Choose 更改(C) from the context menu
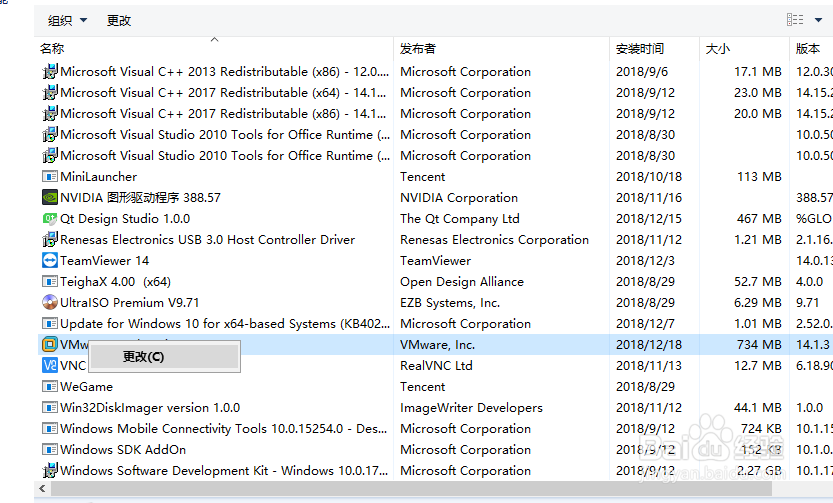Viewport: 833px width, 503px height. [x=143, y=356]
